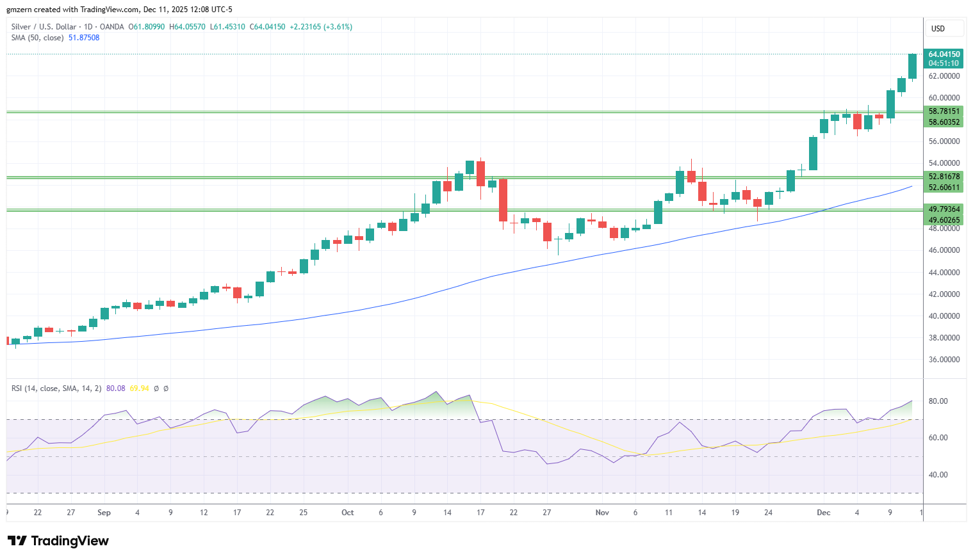Image resolution: width=973 pixels, height=560 pixels.
Task: Click 62.00000 on the price axis
Action: 944,76
